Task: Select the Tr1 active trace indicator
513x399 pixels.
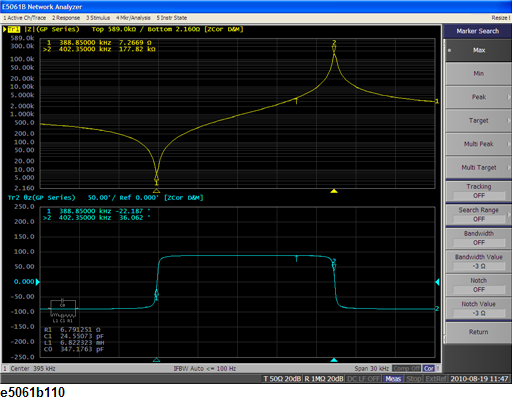Action: pyautogui.click(x=14, y=29)
